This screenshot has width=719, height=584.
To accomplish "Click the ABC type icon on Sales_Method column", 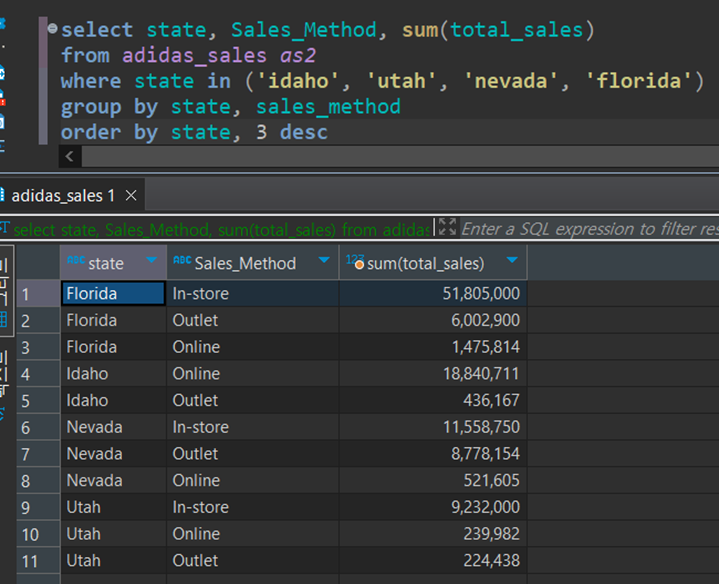I will coord(182,260).
